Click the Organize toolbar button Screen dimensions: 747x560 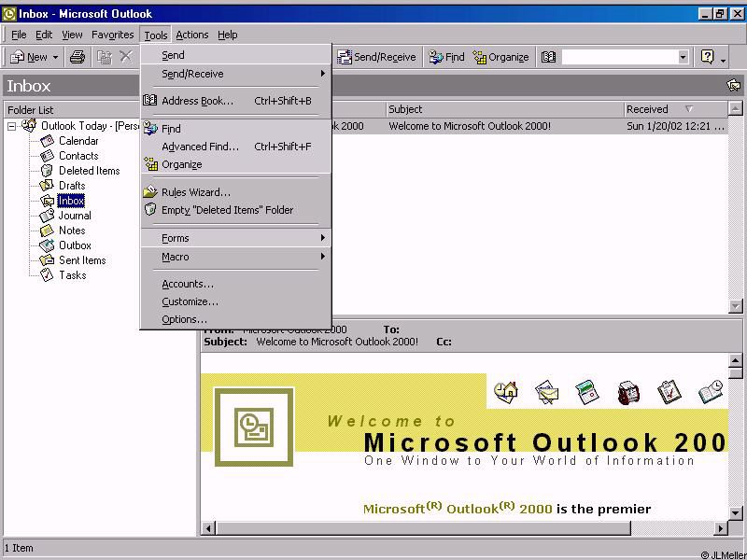[x=501, y=57]
